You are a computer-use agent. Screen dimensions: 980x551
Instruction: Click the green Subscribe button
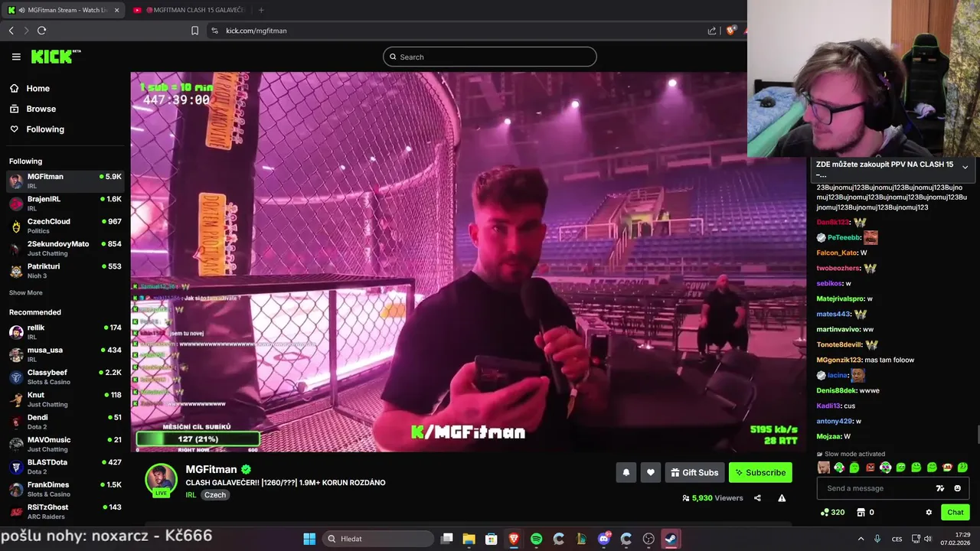pyautogui.click(x=760, y=472)
